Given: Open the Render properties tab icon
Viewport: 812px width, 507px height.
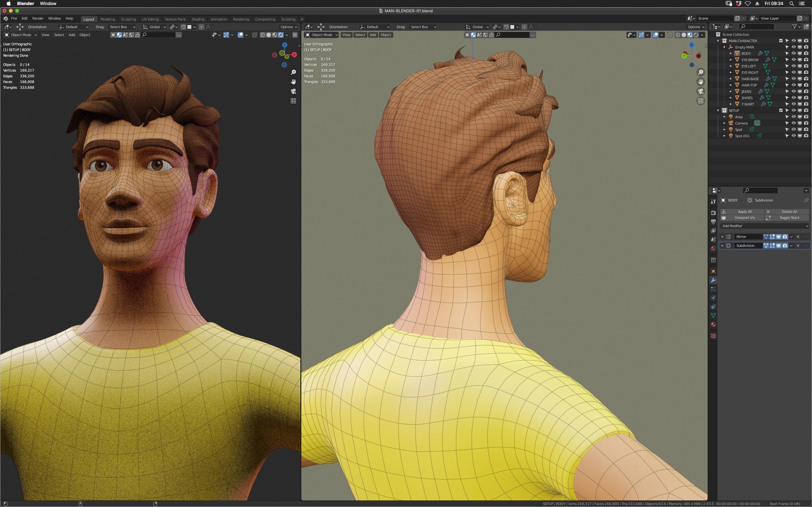Looking at the screenshot, I should [x=713, y=213].
